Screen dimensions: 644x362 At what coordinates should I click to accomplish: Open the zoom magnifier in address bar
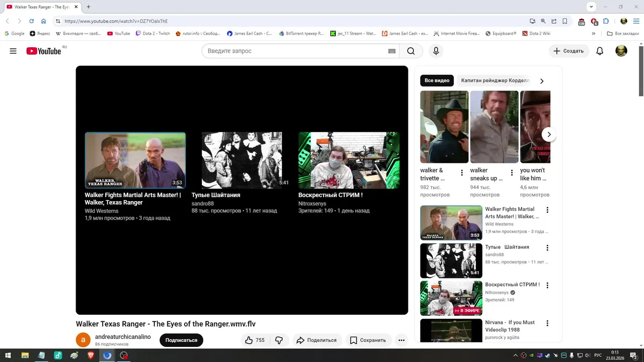tap(543, 21)
